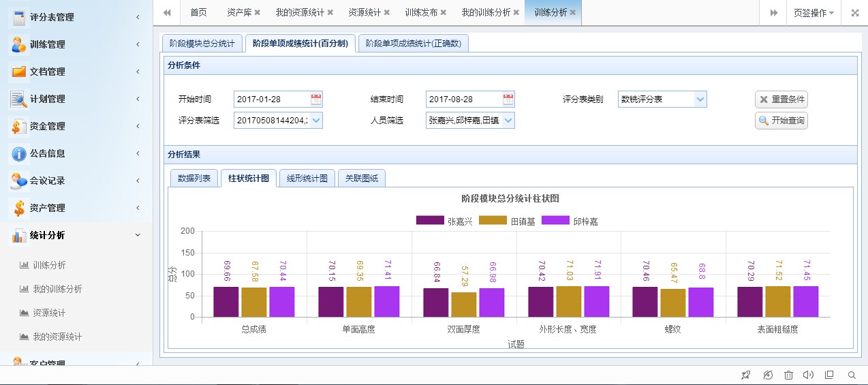868x385 pixels.
Task: Open the 关联图纸 result tab
Action: [362, 179]
